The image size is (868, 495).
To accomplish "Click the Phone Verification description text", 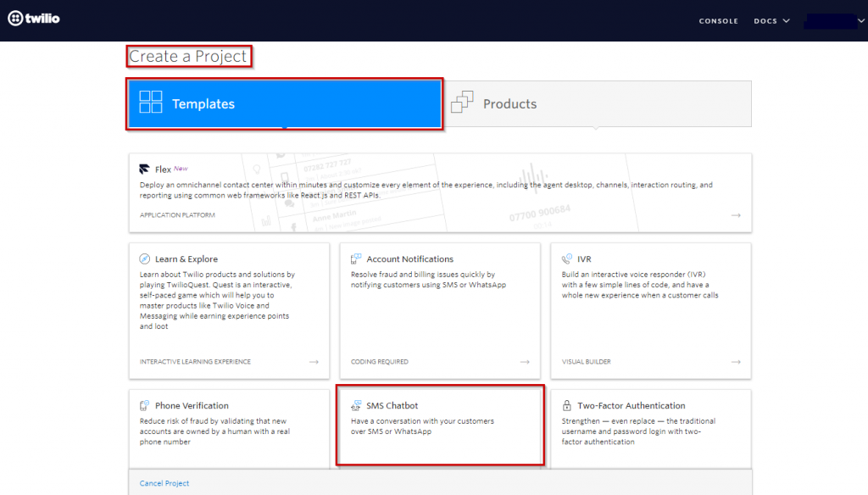I will point(214,431).
